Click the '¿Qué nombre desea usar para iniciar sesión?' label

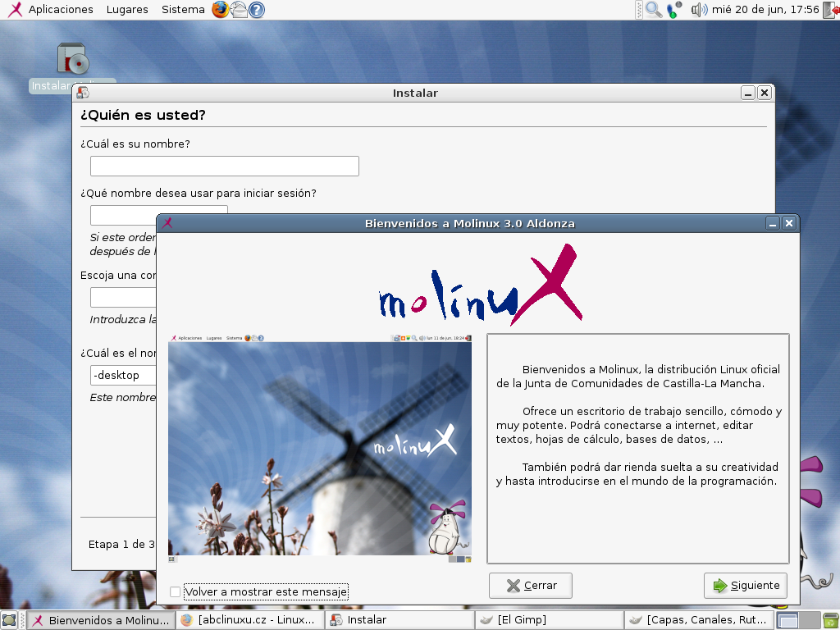coord(199,193)
